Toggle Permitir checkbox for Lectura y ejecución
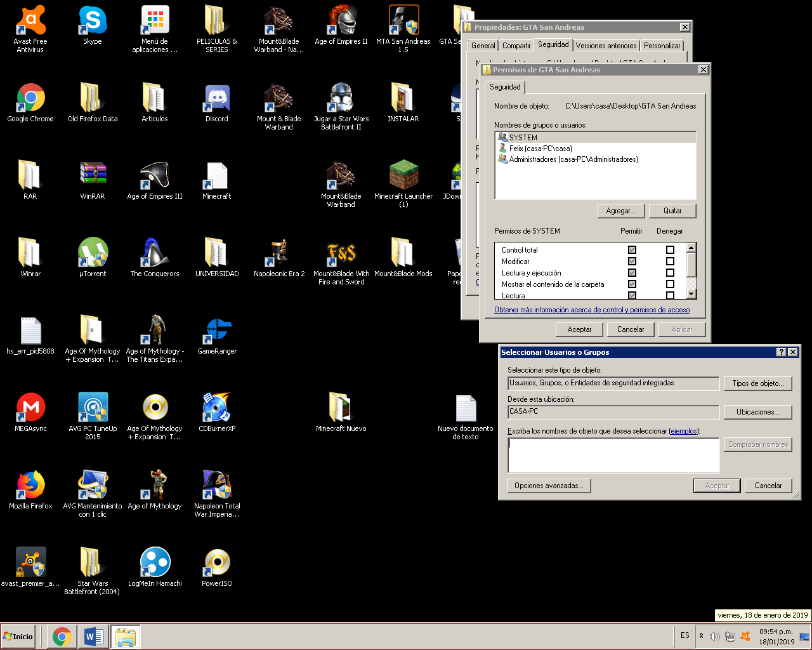 632,273
